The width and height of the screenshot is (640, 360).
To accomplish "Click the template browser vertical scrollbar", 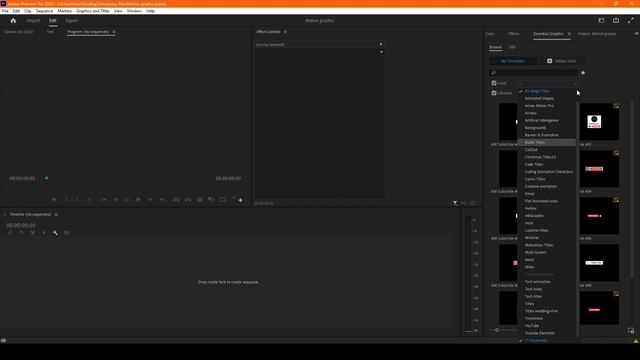I will point(633,190).
